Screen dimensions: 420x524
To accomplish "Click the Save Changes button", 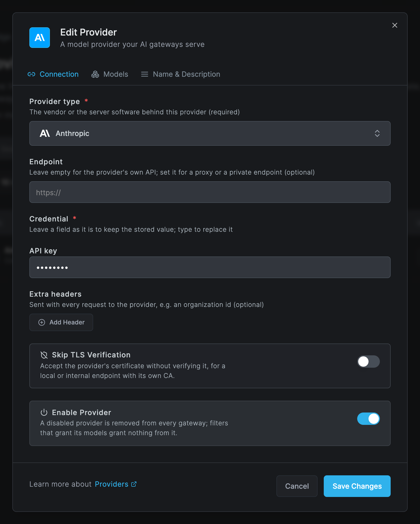I will [357, 486].
